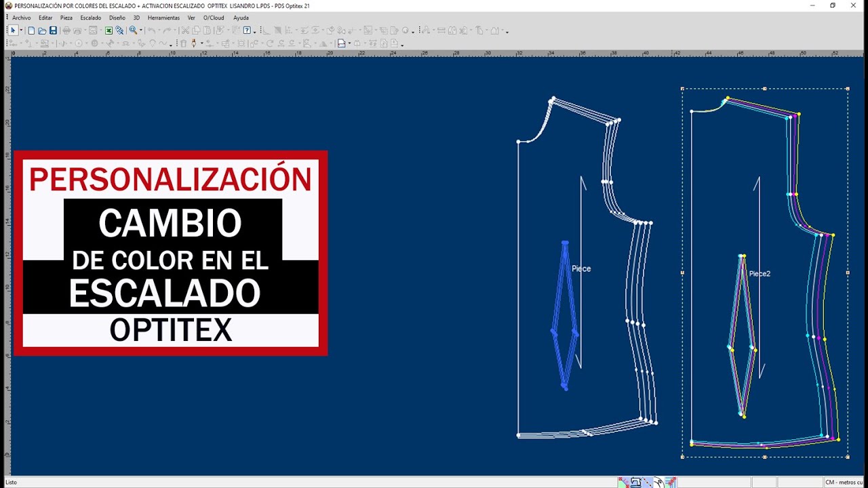The image size is (868, 488).
Task: Expand the arrow tool dropdown
Action: click(x=21, y=30)
